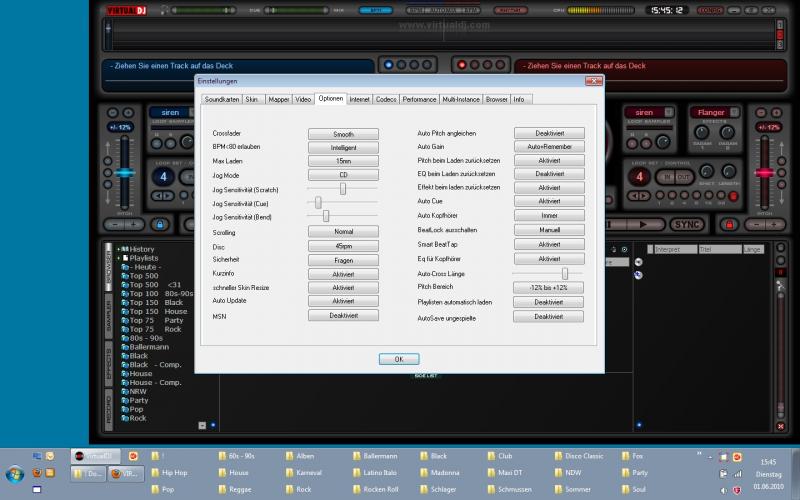Click right deck loop length 4 indicator
Image resolution: width=800 pixels, height=500 pixels.
(639, 177)
